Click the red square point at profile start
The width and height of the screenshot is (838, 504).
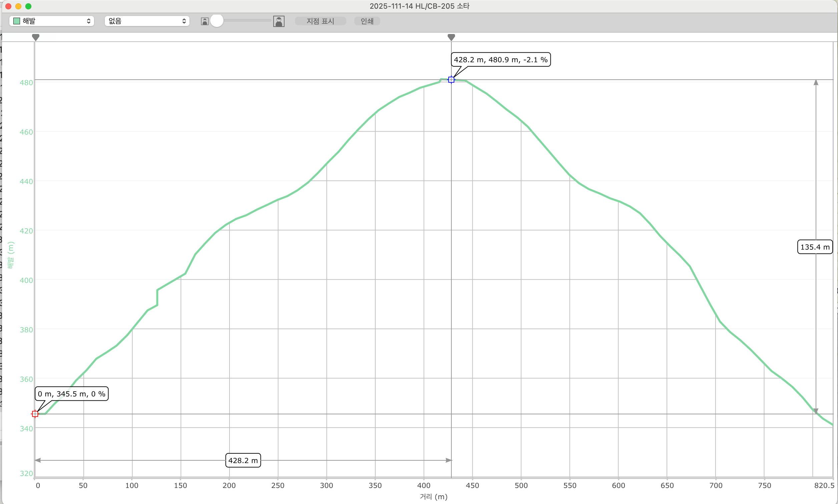click(x=35, y=414)
